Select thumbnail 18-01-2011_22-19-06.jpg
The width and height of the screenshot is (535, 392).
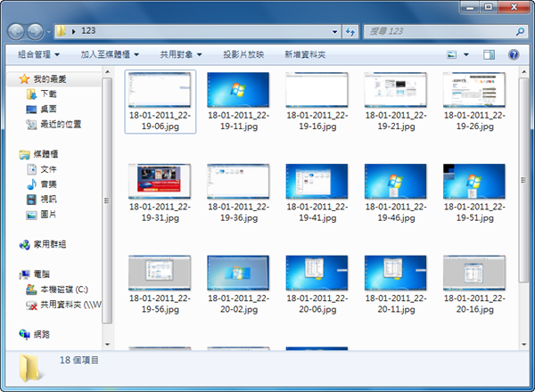click(160, 102)
